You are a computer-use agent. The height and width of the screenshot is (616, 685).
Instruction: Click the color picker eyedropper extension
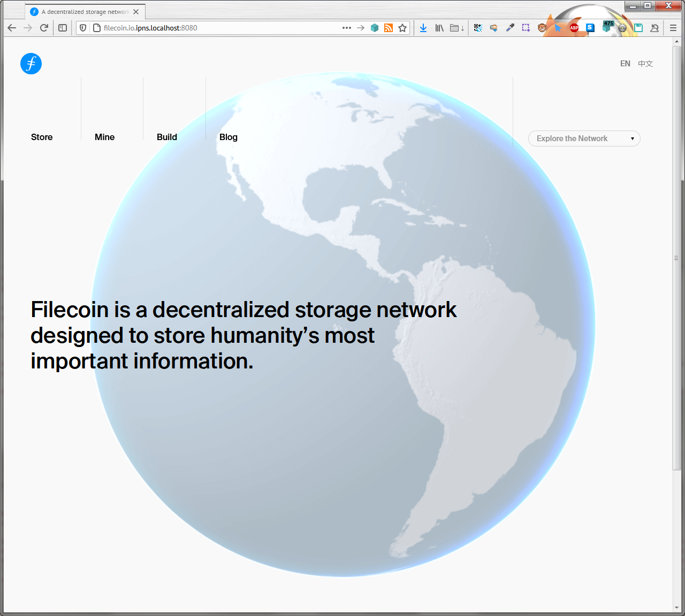(510, 28)
